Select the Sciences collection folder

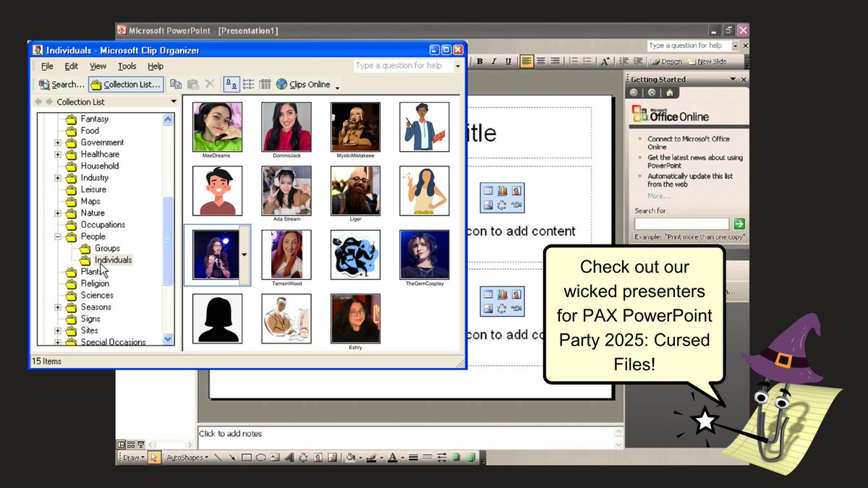[90, 295]
